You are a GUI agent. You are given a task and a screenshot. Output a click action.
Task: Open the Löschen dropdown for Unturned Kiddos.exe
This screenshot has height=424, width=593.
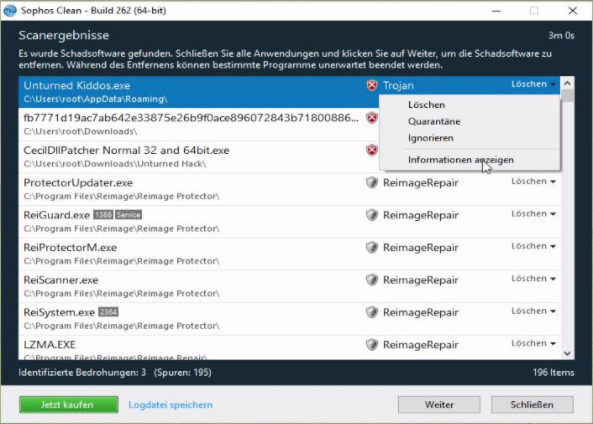point(533,84)
